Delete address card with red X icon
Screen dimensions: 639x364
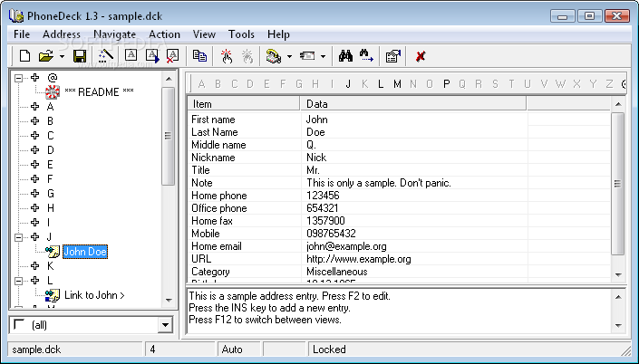pos(172,56)
